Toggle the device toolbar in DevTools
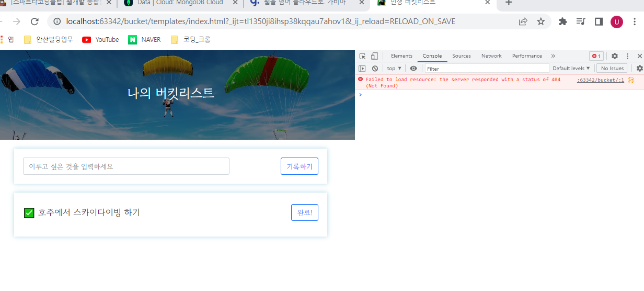The image size is (644, 291). pos(374,56)
